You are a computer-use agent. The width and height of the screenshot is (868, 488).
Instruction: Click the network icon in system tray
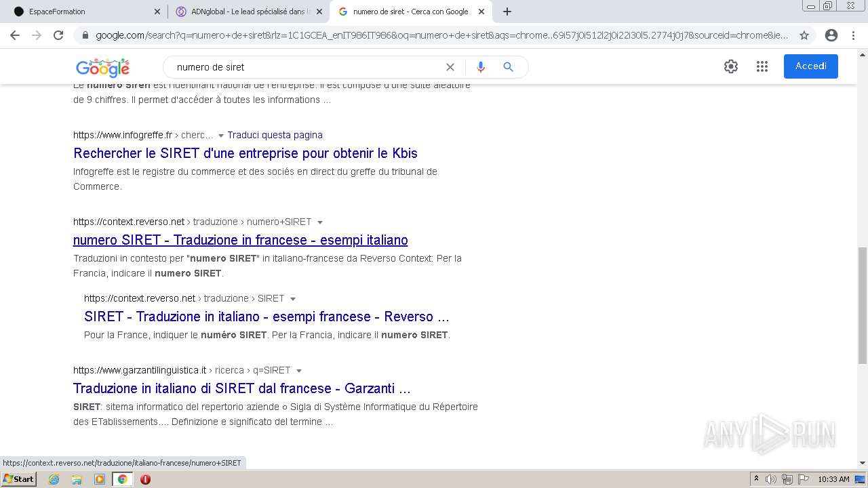tap(787, 479)
